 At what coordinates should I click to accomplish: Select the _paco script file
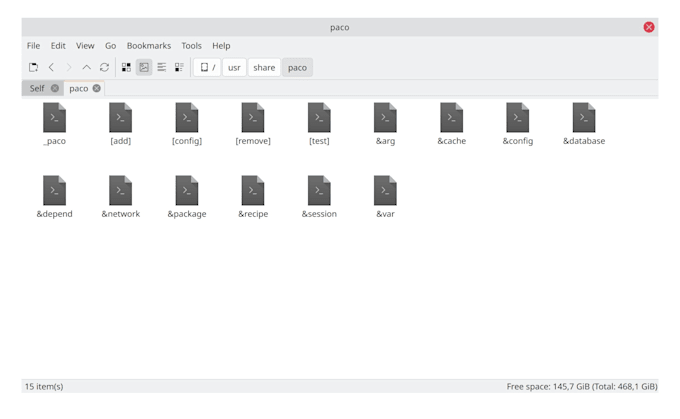coord(54,124)
